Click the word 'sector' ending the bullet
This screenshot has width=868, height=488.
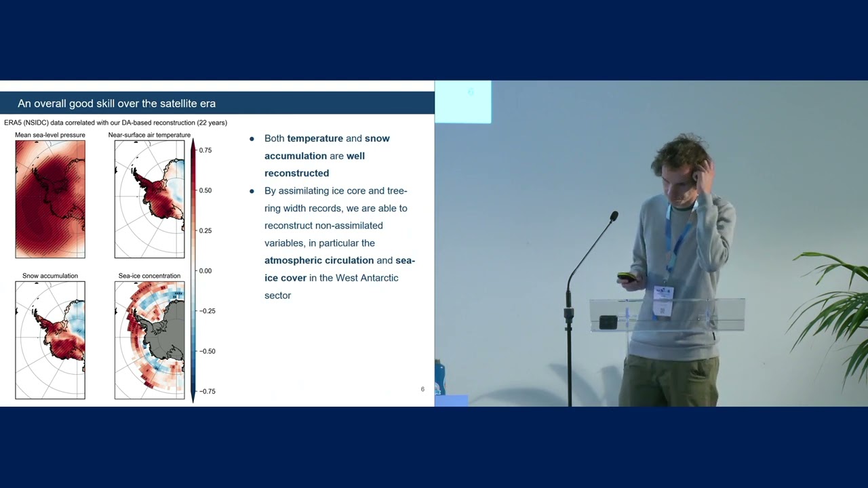point(277,296)
